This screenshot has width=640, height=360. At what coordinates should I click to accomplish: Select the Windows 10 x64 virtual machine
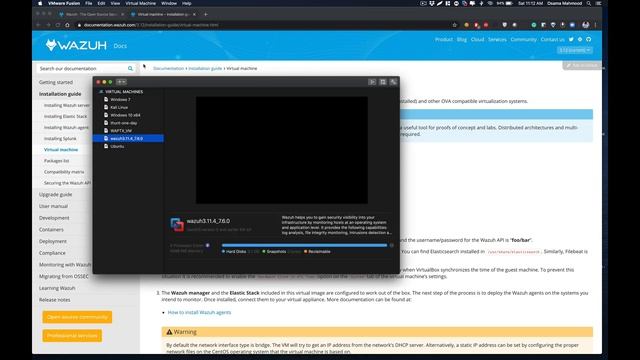(128, 115)
